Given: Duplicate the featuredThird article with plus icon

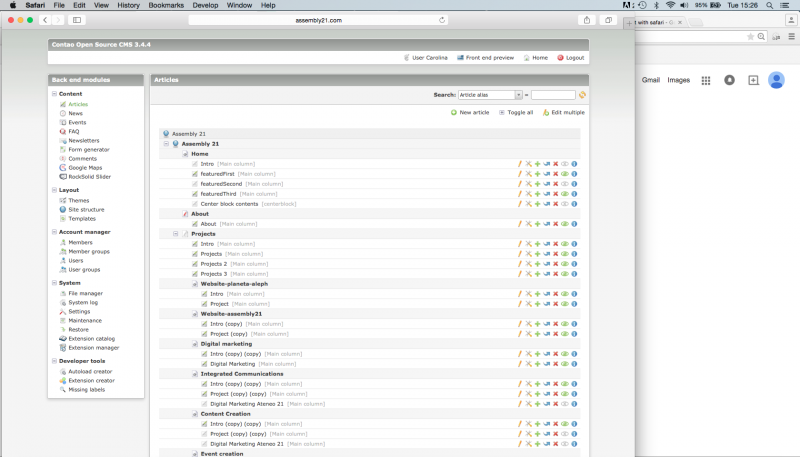Looking at the screenshot, I should click(538, 194).
